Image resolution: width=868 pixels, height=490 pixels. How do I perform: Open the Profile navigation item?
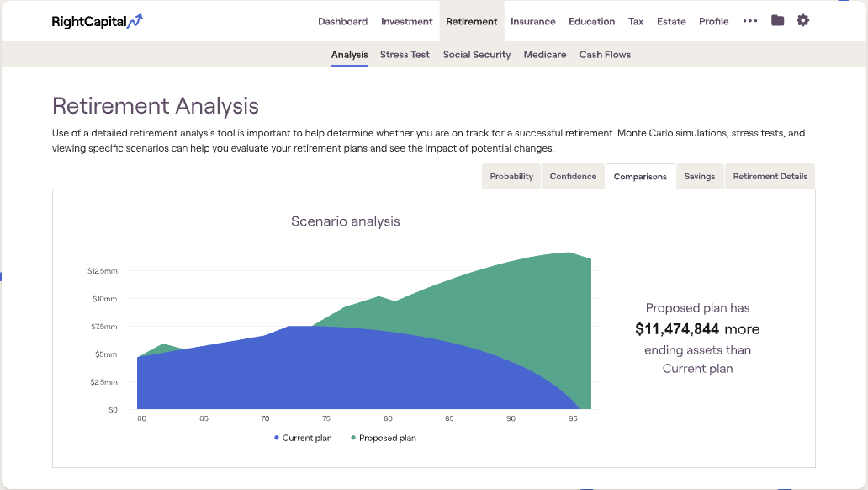coord(713,22)
